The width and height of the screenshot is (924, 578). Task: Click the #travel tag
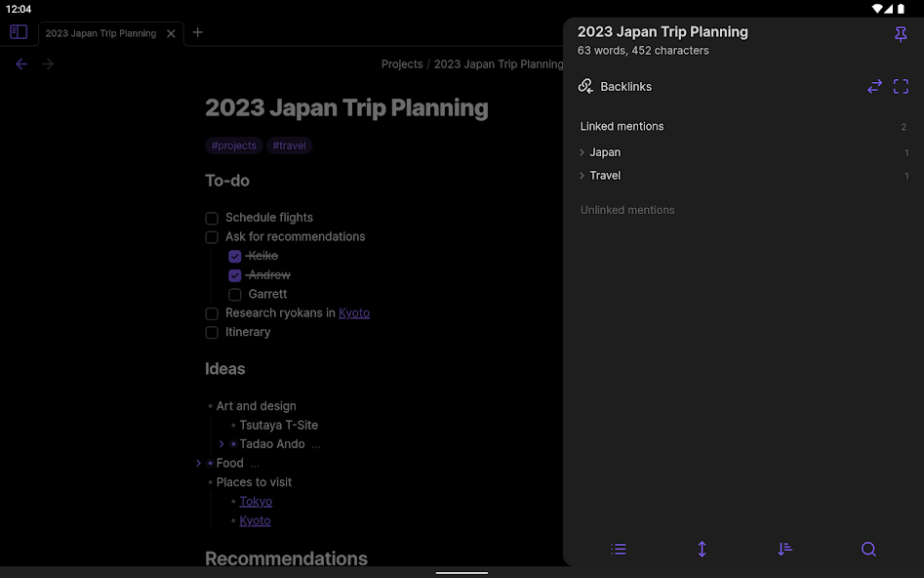pos(289,146)
